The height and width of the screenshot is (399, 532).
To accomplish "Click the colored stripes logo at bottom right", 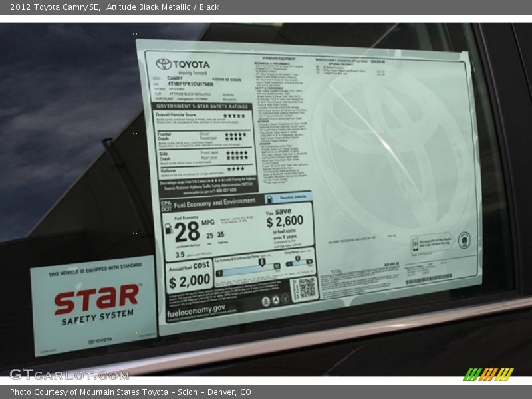I will [488, 374].
